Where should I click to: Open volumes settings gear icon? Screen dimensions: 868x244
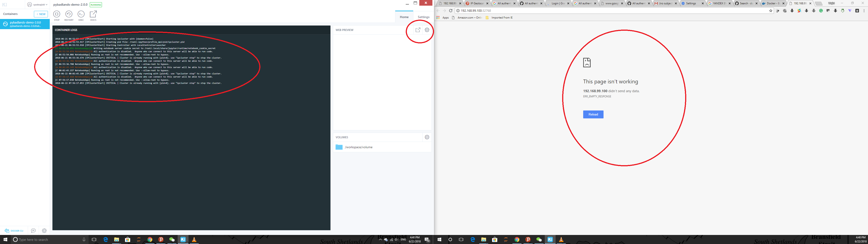point(427,137)
